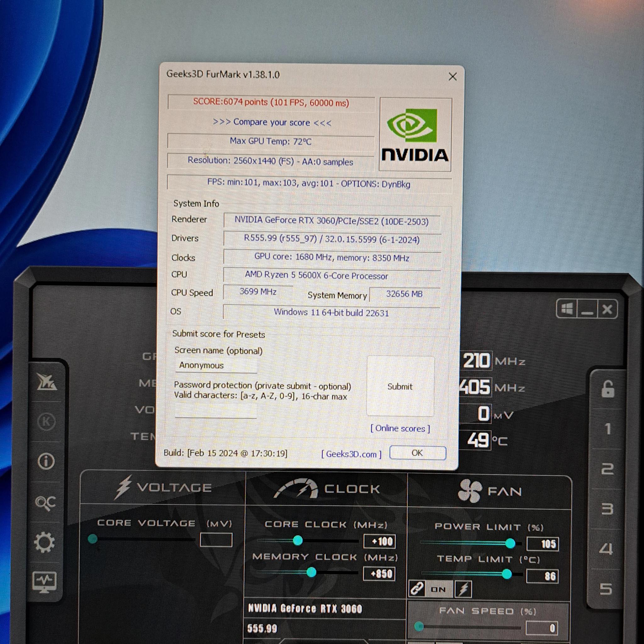Select profile slot 3

click(x=607, y=509)
